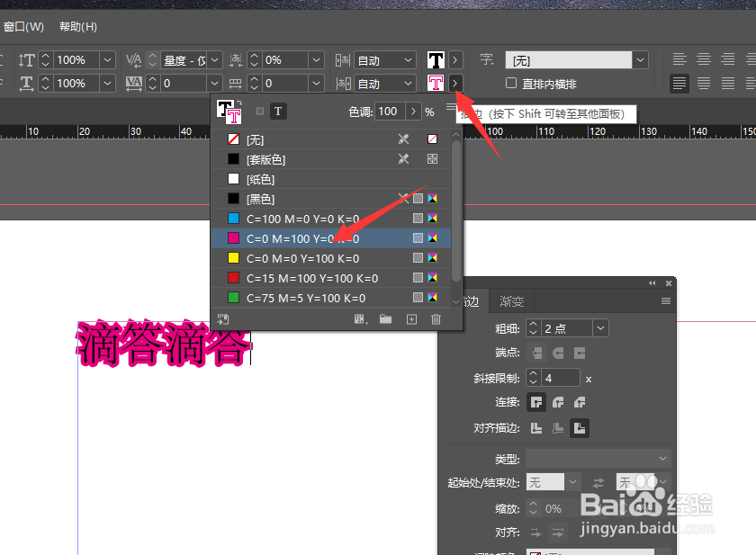Select formatting affects text T button
The image size is (756, 555).
tap(278, 112)
